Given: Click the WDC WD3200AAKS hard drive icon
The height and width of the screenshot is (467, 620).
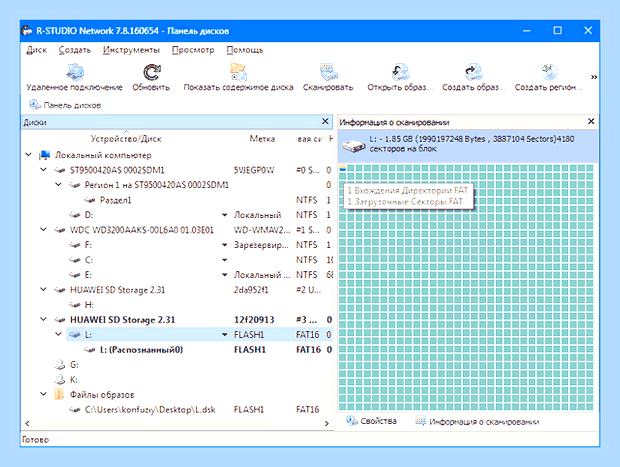Looking at the screenshot, I should [60, 230].
